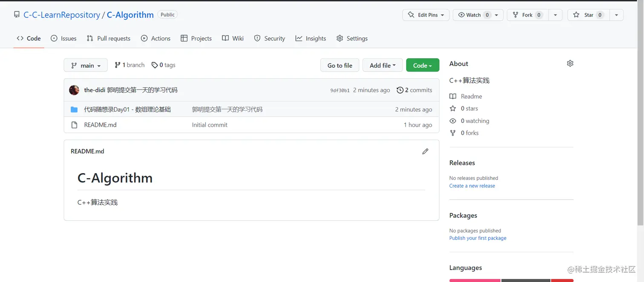Expand the Add file dropdown
This screenshot has height=282, width=644.
point(382,65)
